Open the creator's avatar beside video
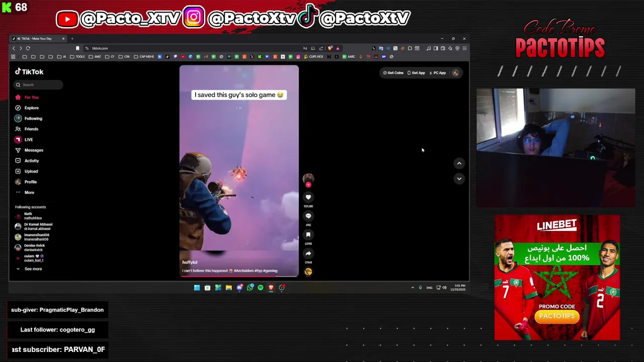The width and height of the screenshot is (644, 362). click(x=308, y=178)
